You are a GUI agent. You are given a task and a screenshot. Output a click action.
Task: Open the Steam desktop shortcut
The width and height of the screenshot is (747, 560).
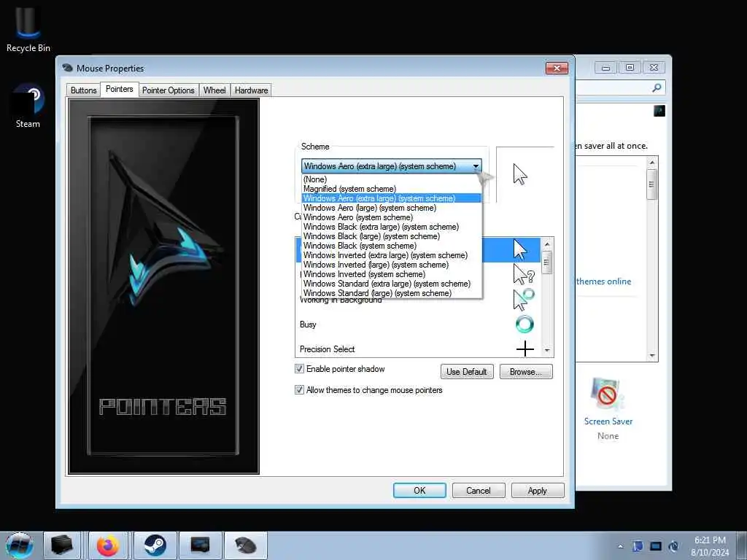28,106
